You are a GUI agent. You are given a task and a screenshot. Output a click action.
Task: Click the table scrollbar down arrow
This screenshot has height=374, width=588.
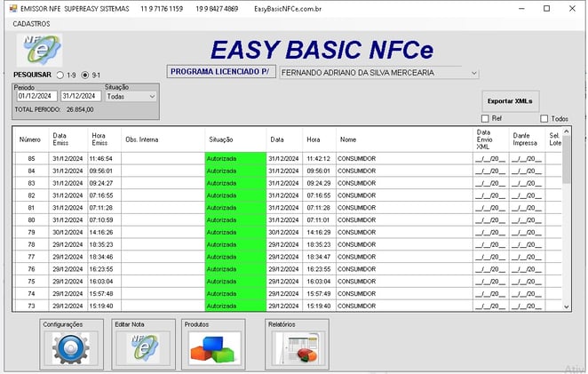coord(567,306)
